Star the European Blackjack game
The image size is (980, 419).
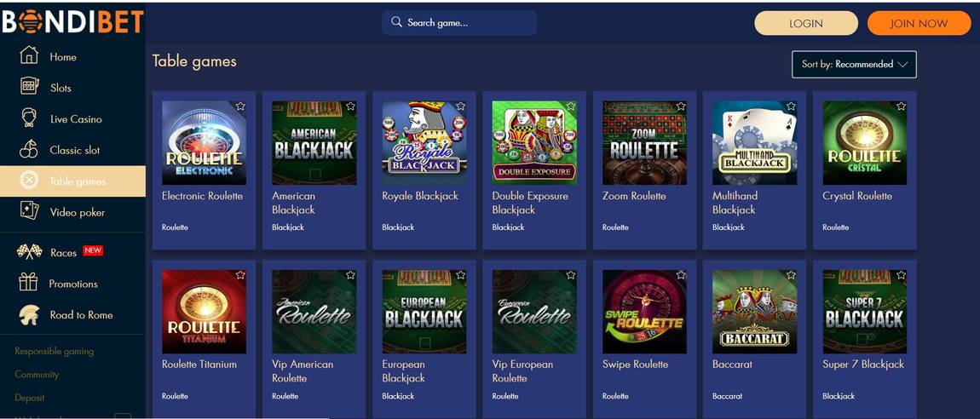tap(461, 275)
